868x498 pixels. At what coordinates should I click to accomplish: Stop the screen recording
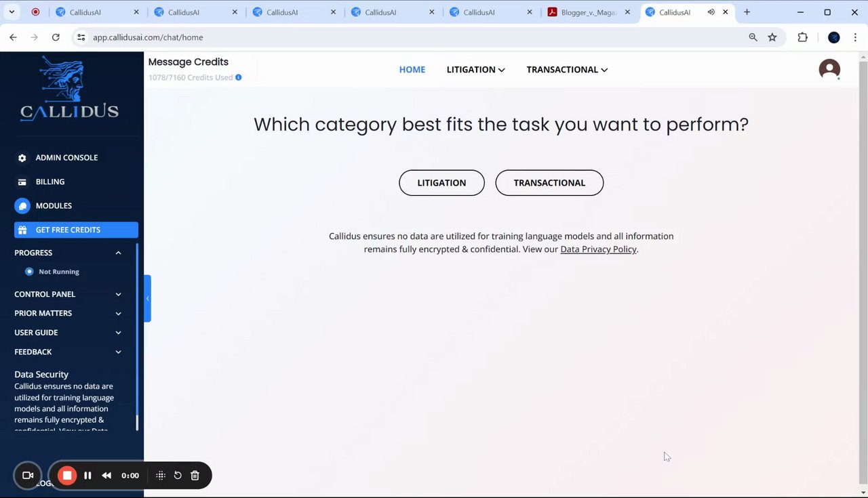click(x=66, y=476)
